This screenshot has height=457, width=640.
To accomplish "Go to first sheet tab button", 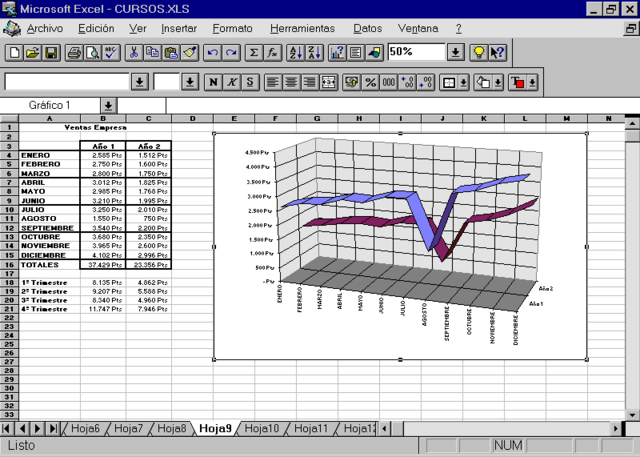I will point(7,428).
